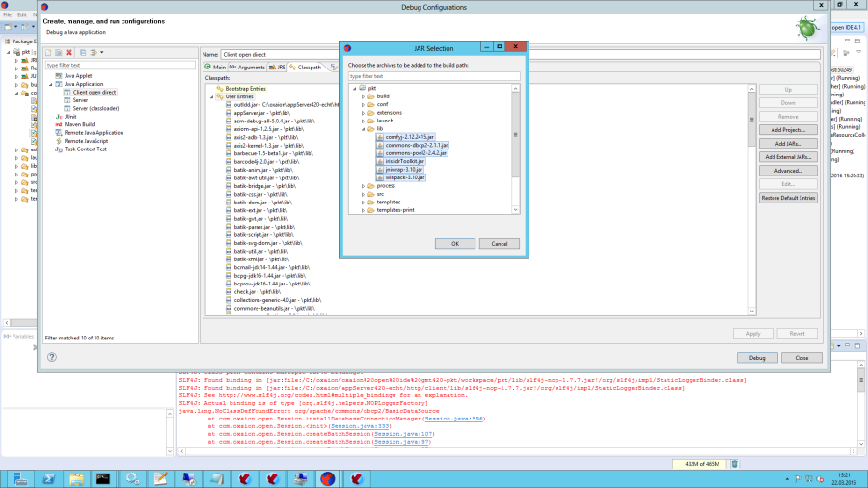The height and width of the screenshot is (488, 868).
Task: Click Cancel in JAR Selection dialog
Action: 500,243
